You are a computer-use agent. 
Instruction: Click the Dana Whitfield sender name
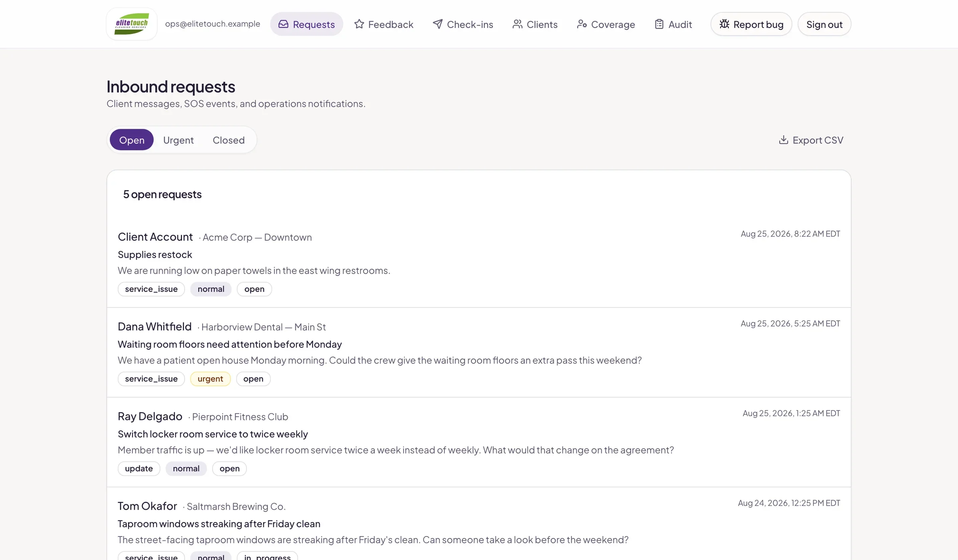coord(154,327)
